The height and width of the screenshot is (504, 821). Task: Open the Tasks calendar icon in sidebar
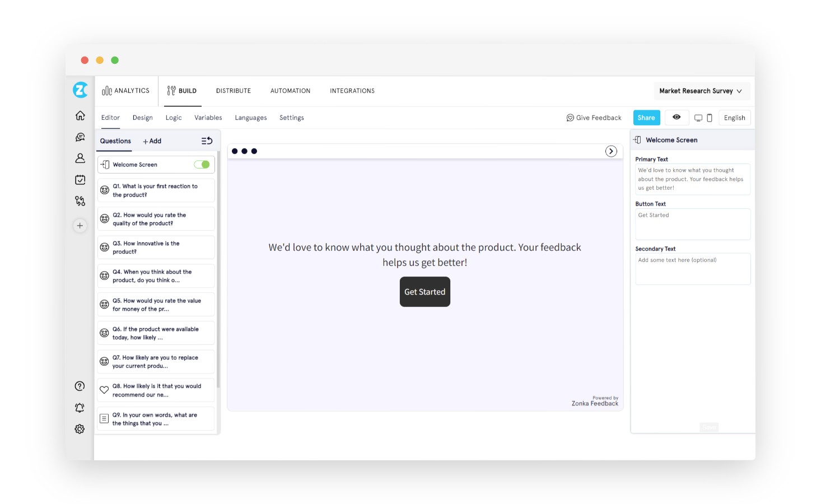pyautogui.click(x=80, y=179)
